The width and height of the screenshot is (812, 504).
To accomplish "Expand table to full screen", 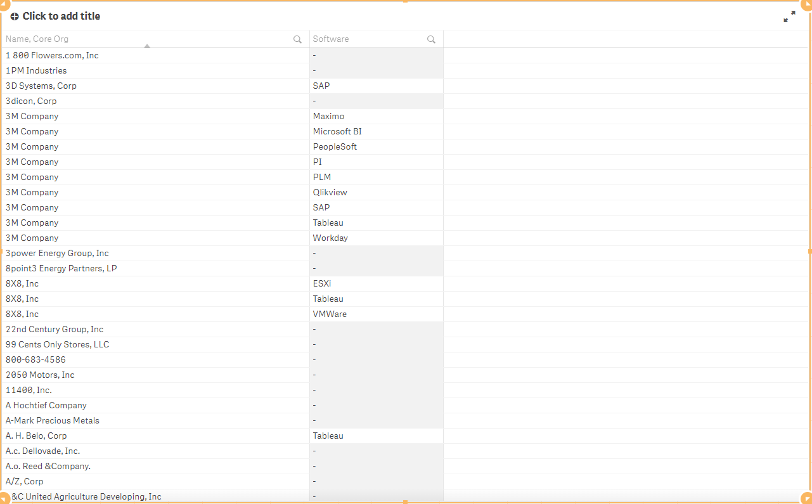I will coord(789,17).
